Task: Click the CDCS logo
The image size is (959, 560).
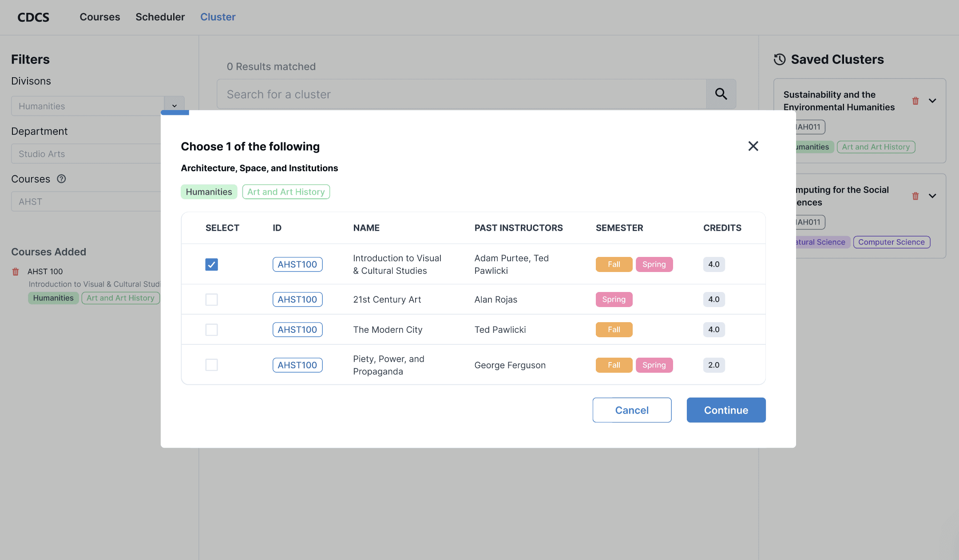Action: (x=33, y=17)
